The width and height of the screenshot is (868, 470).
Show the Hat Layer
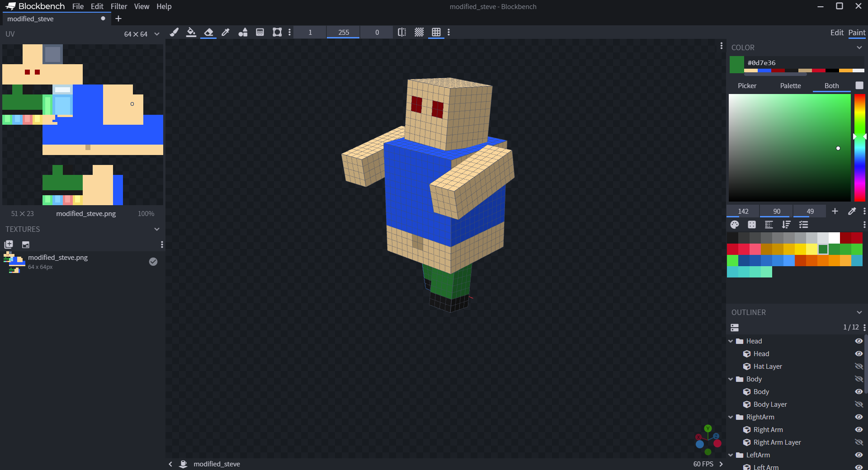click(x=859, y=367)
